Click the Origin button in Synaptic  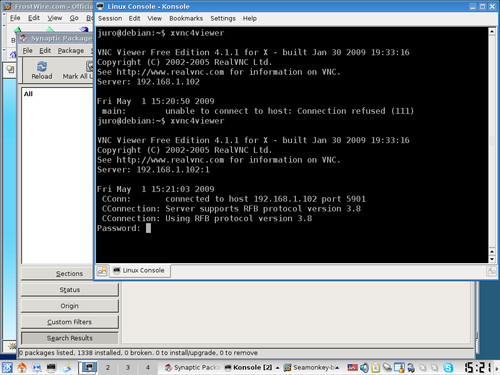coord(70,306)
